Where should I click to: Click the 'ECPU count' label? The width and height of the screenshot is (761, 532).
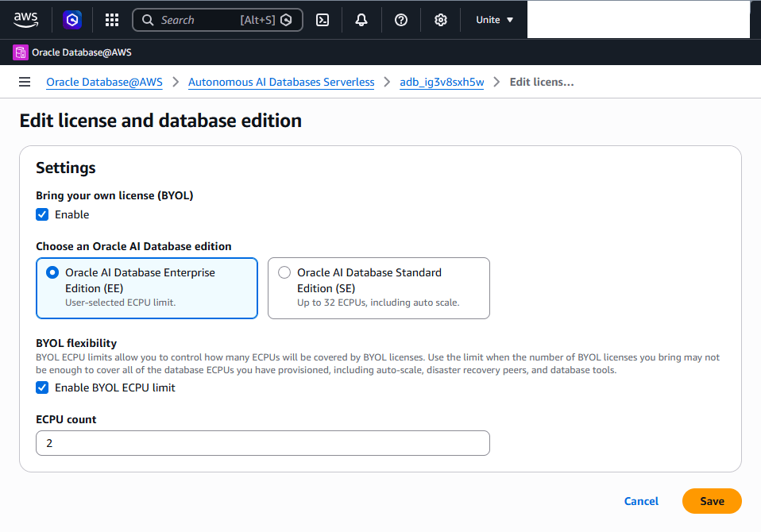[x=66, y=419]
